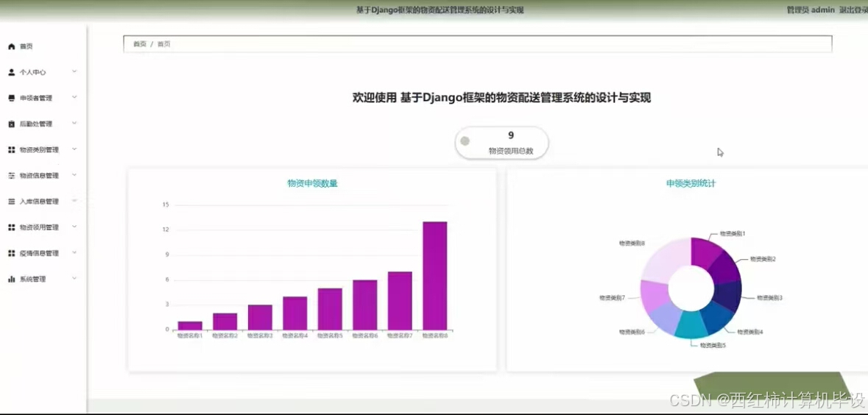The image size is (868, 415).
Task: Open the 首页 sidebar menu label
Action: click(x=26, y=46)
